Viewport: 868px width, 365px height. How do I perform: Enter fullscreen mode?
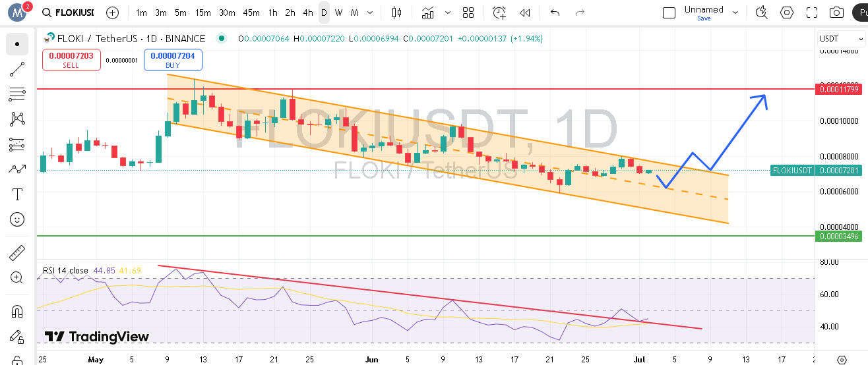point(812,13)
